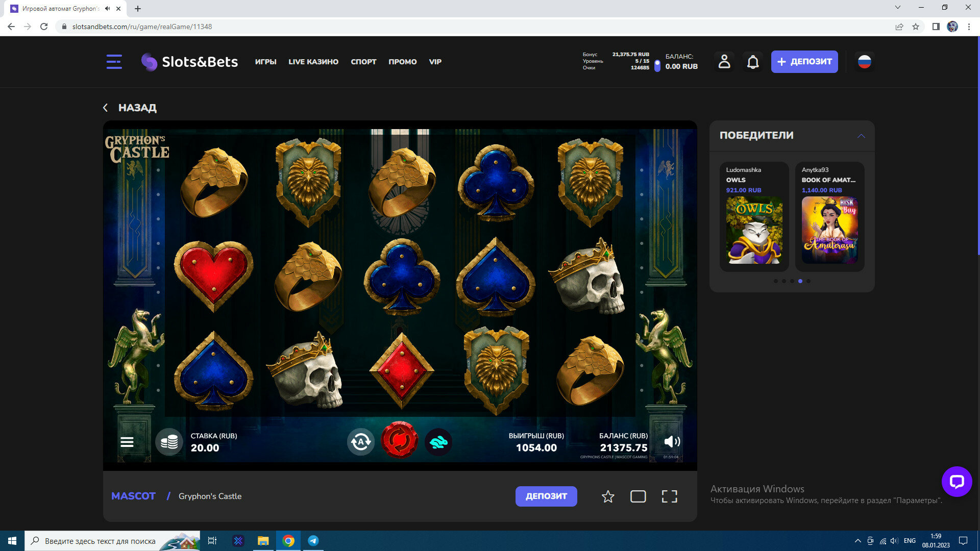The height and width of the screenshot is (551, 980).
Task: Switch to theater mode rectangle icon
Action: click(638, 496)
